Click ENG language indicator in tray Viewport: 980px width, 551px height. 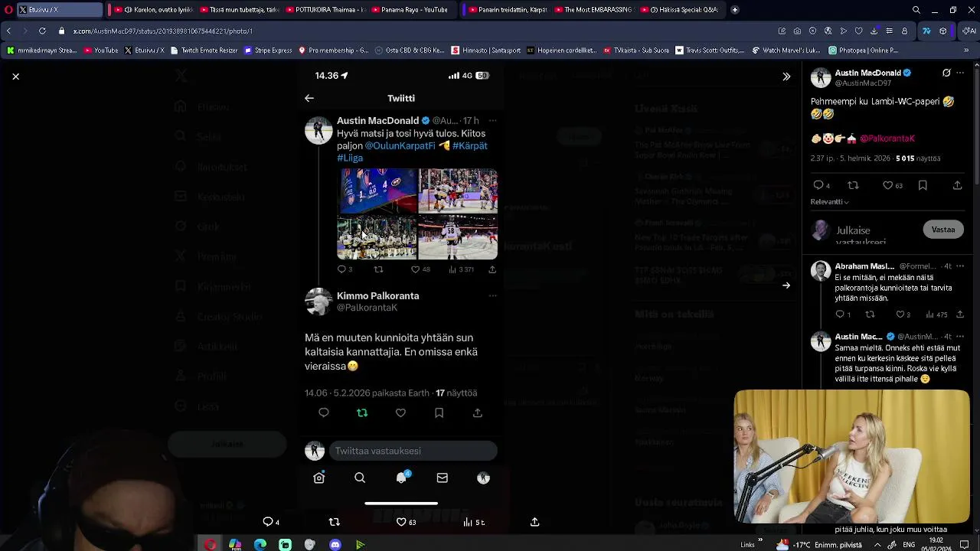pyautogui.click(x=910, y=545)
